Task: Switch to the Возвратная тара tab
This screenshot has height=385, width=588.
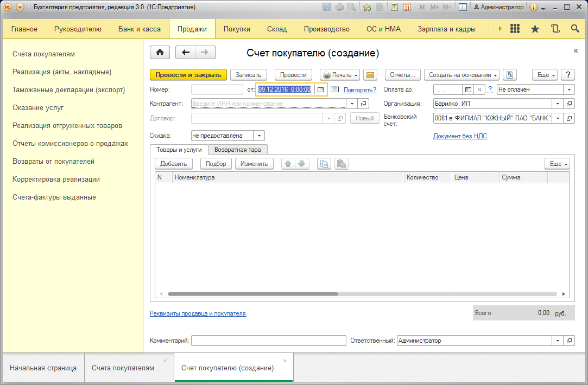Action: click(238, 149)
